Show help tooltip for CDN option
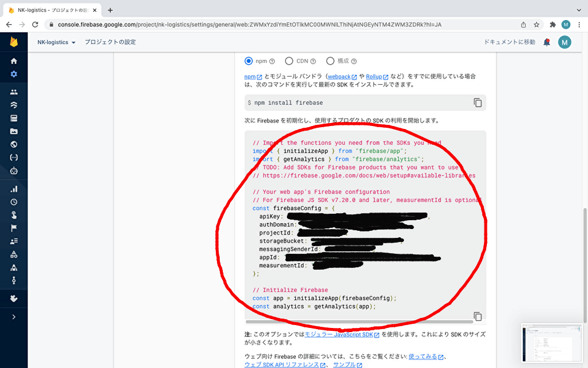This screenshot has height=368, width=588. point(313,61)
